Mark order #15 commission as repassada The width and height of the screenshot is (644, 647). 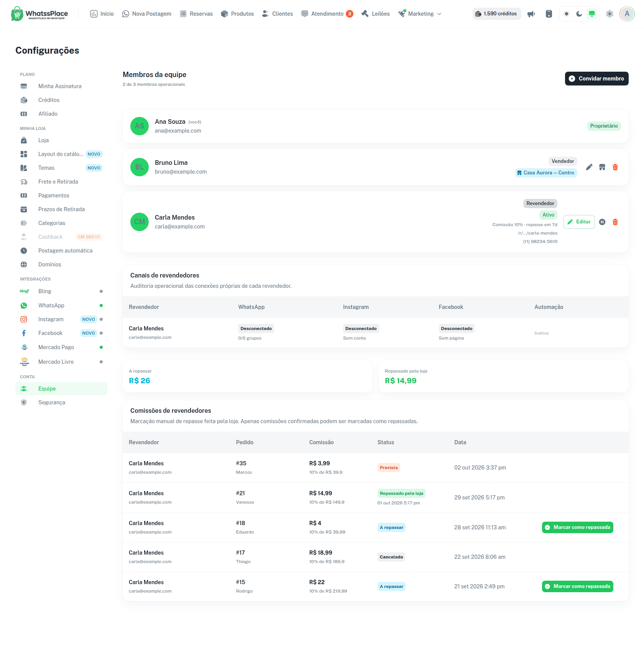[x=578, y=586]
